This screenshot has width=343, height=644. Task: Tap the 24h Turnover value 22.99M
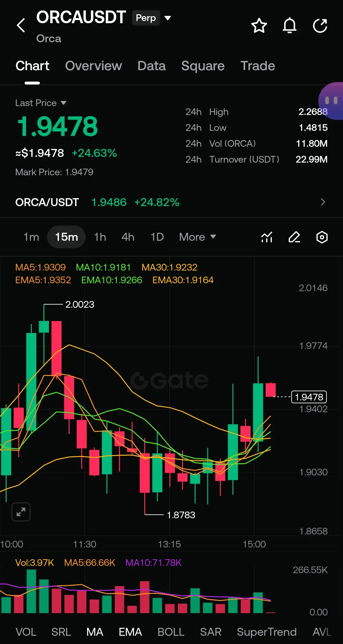[x=312, y=159]
